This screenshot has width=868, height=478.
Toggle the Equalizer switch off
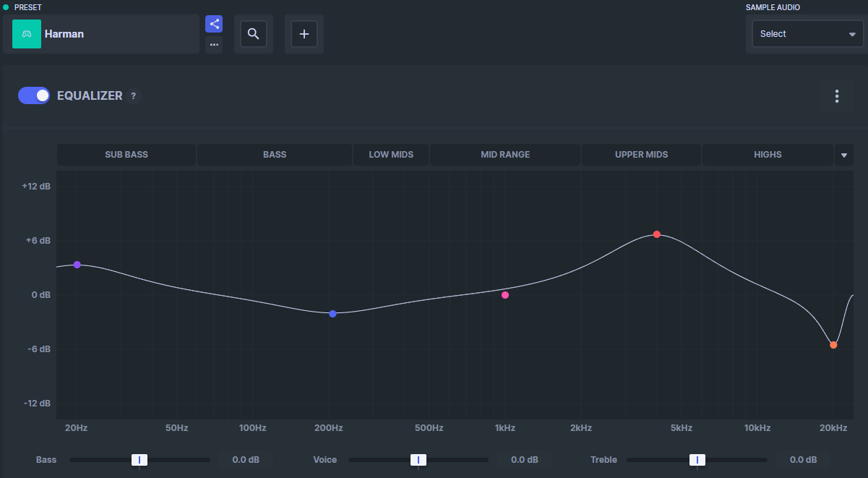click(x=34, y=95)
